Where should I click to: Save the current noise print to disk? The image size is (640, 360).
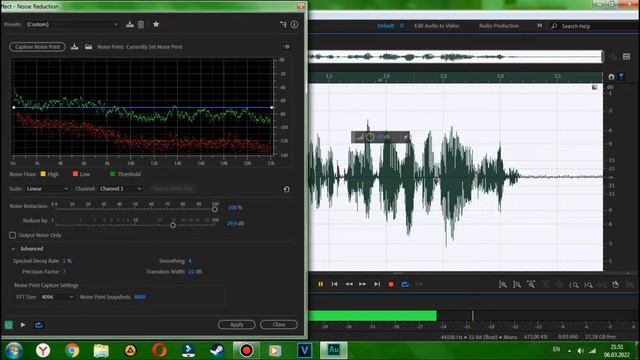[75, 47]
